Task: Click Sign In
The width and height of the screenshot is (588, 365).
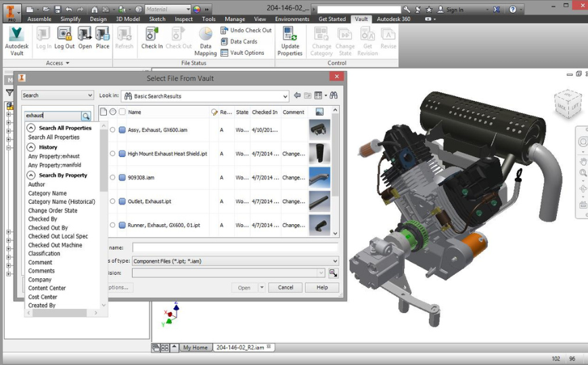Action: point(451,9)
